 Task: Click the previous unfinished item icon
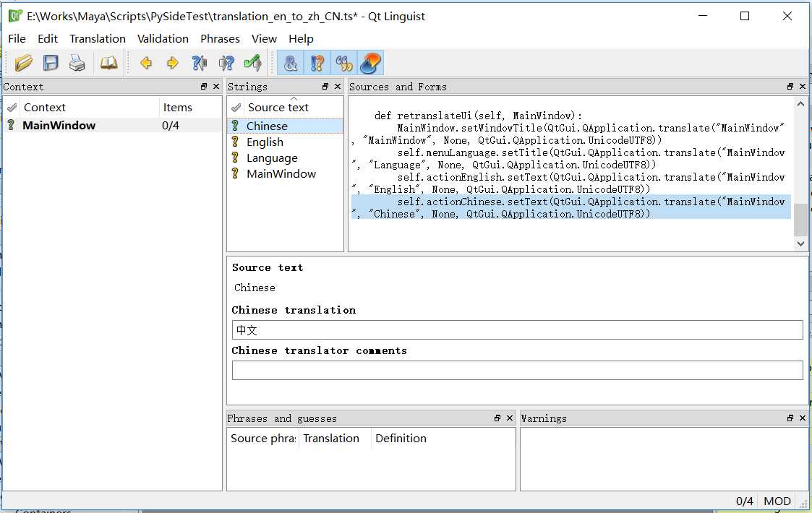tap(199, 63)
